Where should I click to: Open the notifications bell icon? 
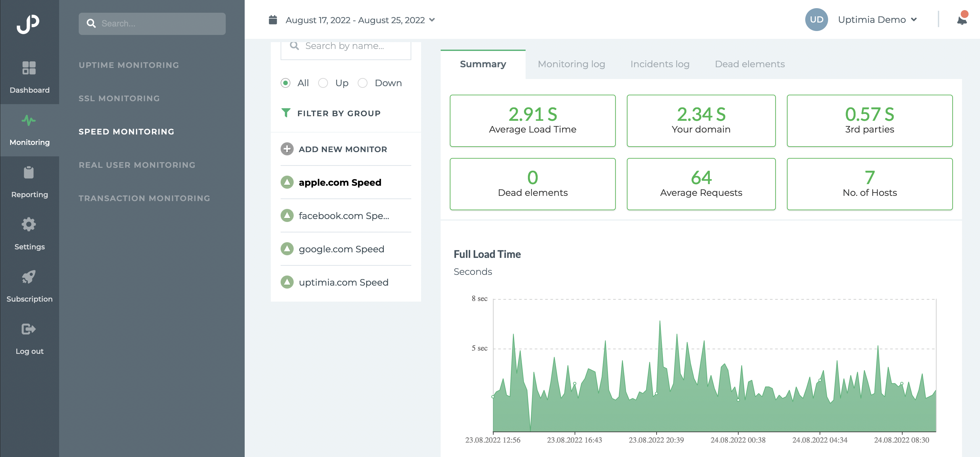[962, 20]
